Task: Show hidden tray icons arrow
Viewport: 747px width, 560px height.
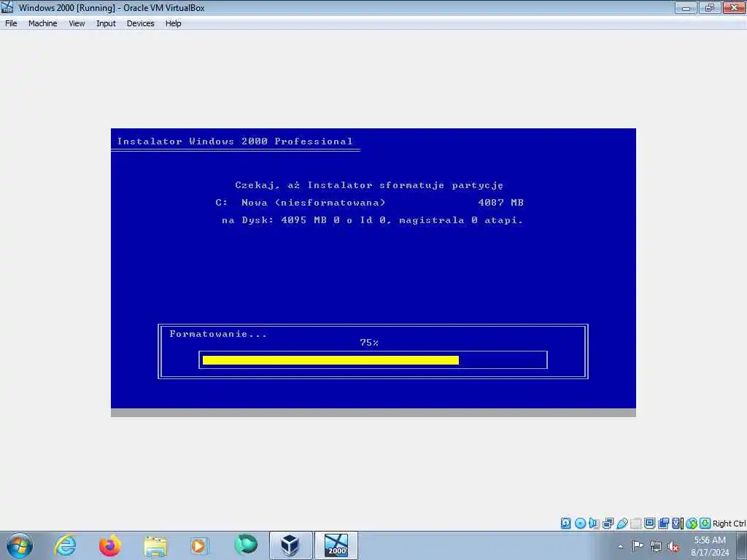Action: (x=620, y=546)
